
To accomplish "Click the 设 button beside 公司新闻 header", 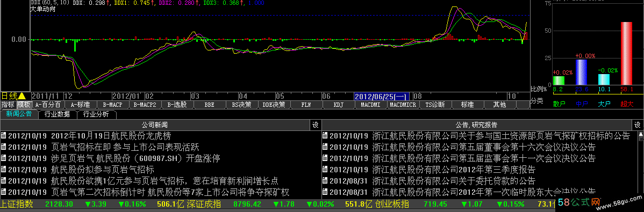I will coord(316,125).
